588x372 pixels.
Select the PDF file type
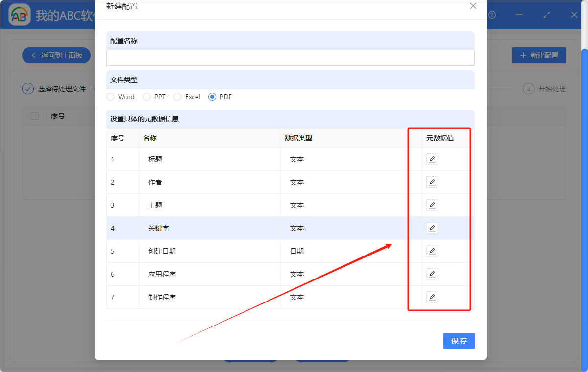coord(212,97)
